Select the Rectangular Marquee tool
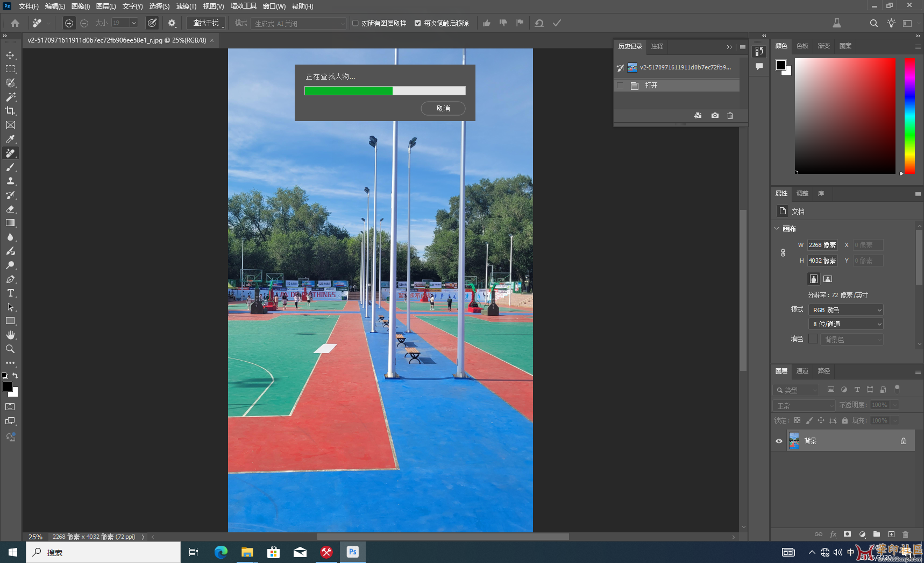Viewport: 924px width, 563px height. click(10, 69)
